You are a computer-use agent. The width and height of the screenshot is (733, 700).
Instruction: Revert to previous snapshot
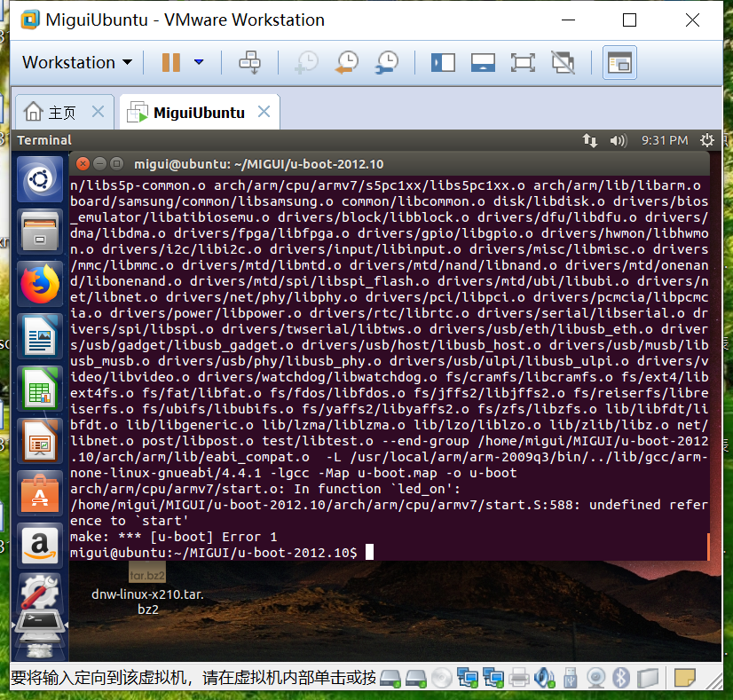(347, 62)
